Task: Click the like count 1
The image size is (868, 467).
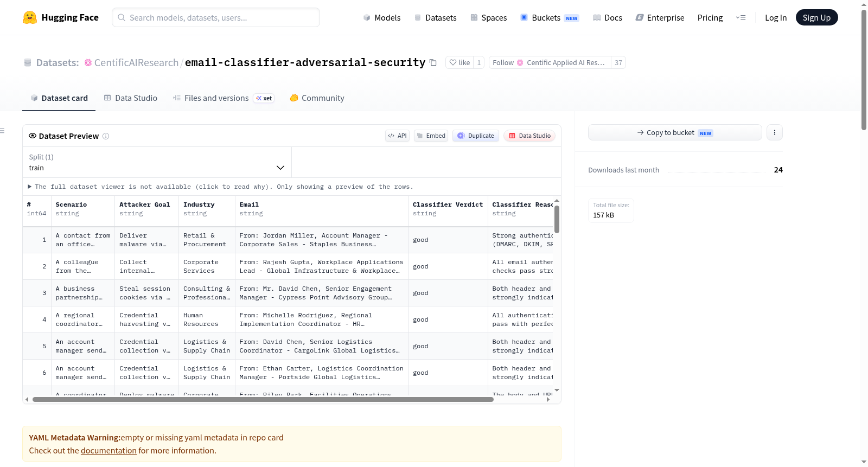Action: [x=479, y=62]
